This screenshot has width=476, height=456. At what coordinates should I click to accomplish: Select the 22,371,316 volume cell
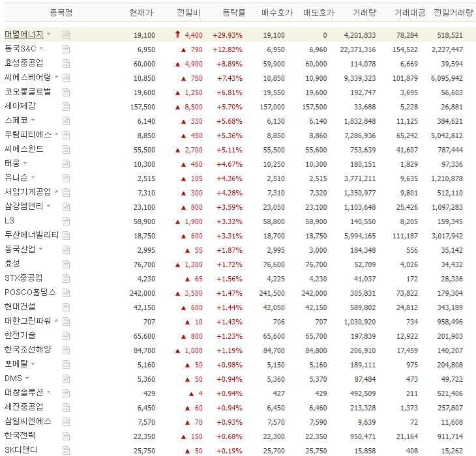(x=358, y=50)
